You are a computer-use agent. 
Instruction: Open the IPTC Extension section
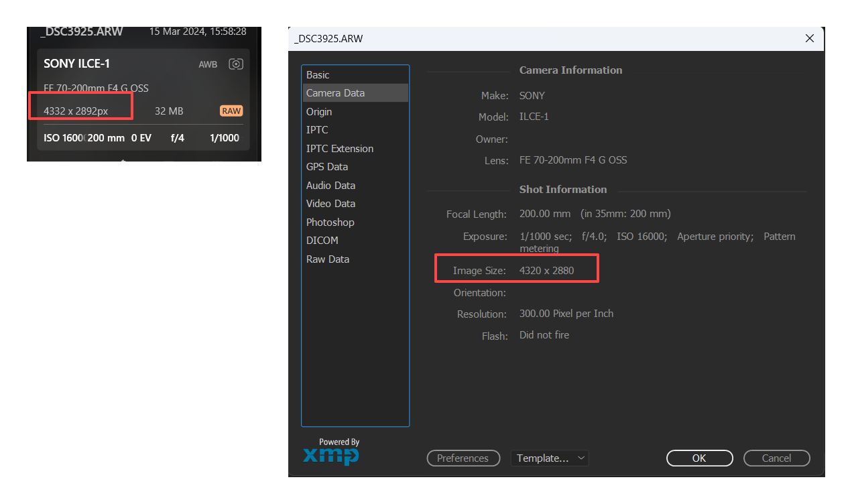(339, 148)
